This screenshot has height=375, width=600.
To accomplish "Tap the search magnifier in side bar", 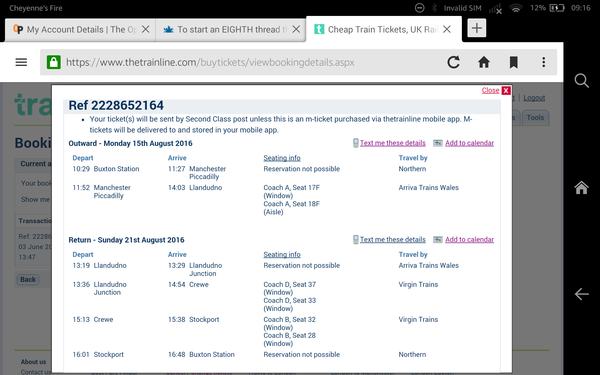I will coord(582,81).
